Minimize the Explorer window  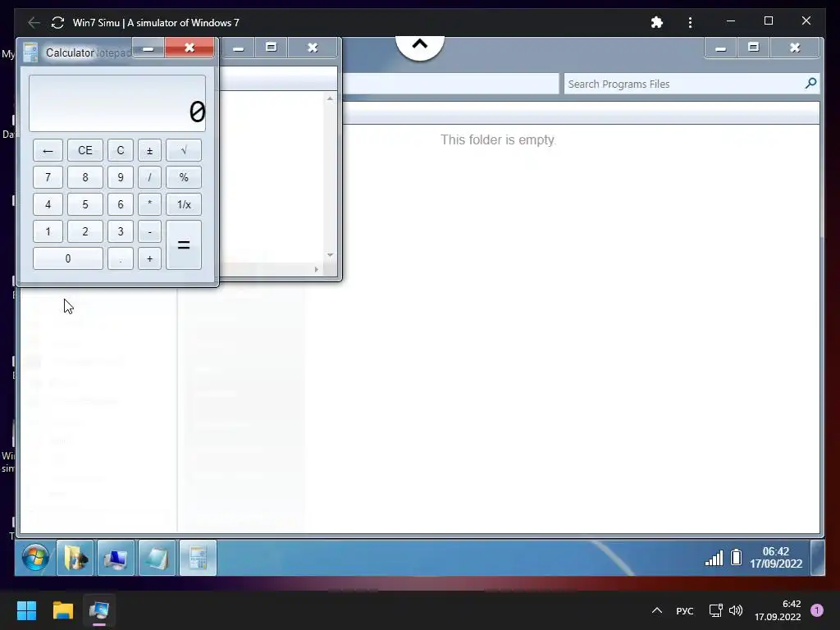[720, 48]
